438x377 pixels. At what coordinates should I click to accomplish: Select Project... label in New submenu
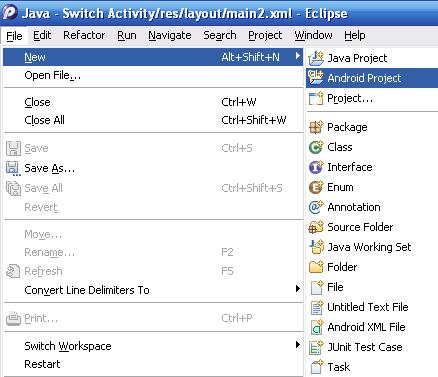(350, 98)
